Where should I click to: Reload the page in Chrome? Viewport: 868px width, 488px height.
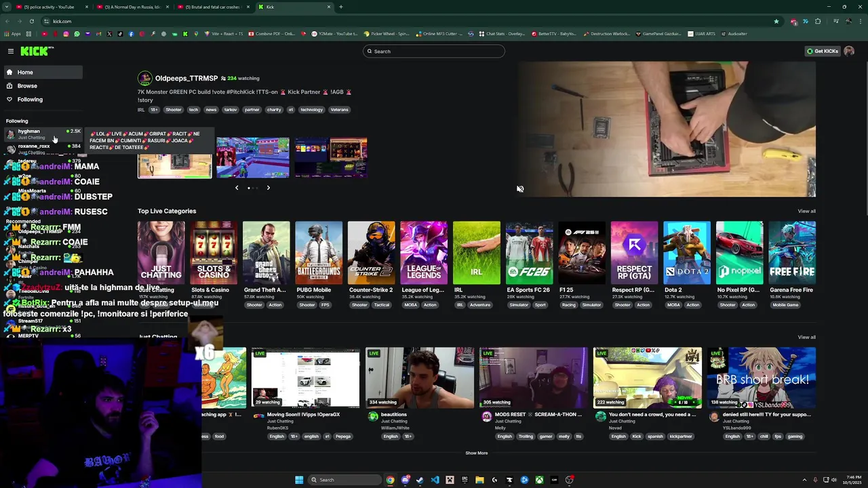coord(31,21)
